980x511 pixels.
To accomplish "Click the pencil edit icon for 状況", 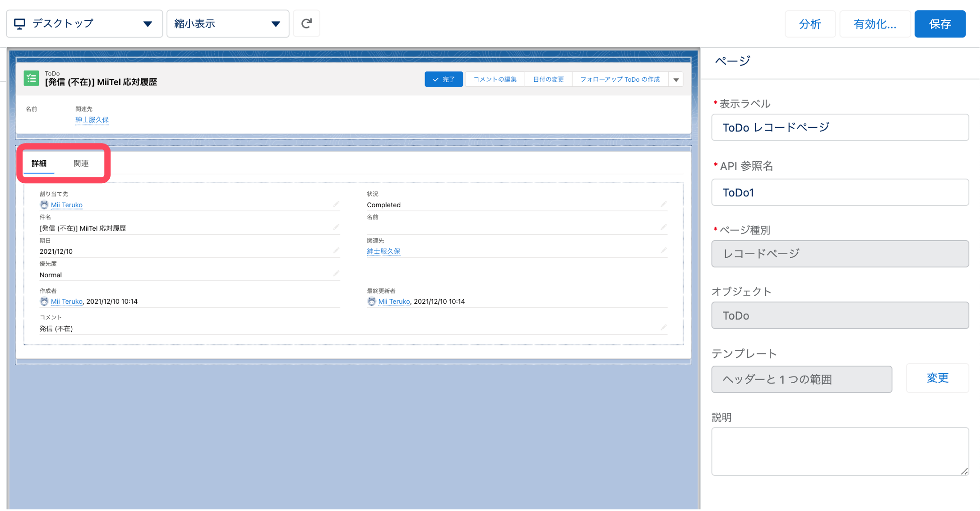I will point(663,204).
